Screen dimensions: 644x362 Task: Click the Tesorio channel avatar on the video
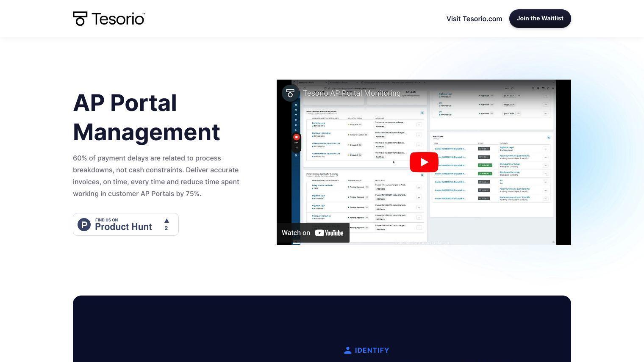click(290, 93)
